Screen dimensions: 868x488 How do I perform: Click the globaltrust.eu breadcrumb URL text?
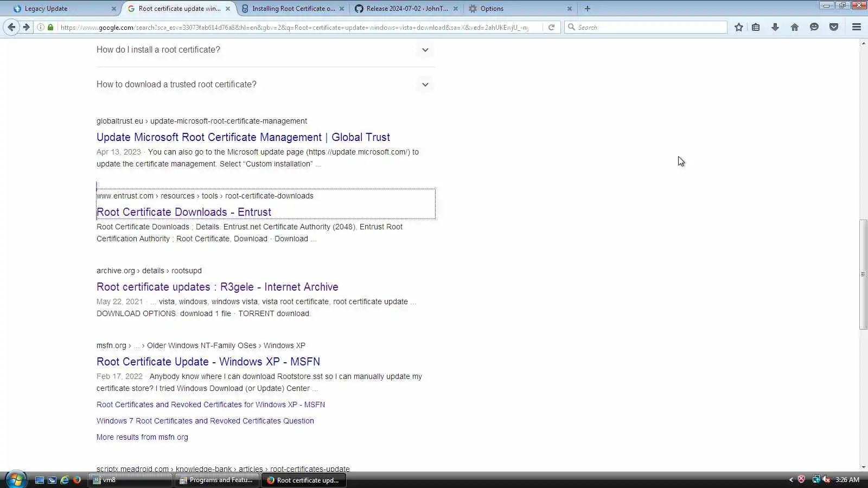pyautogui.click(x=202, y=121)
